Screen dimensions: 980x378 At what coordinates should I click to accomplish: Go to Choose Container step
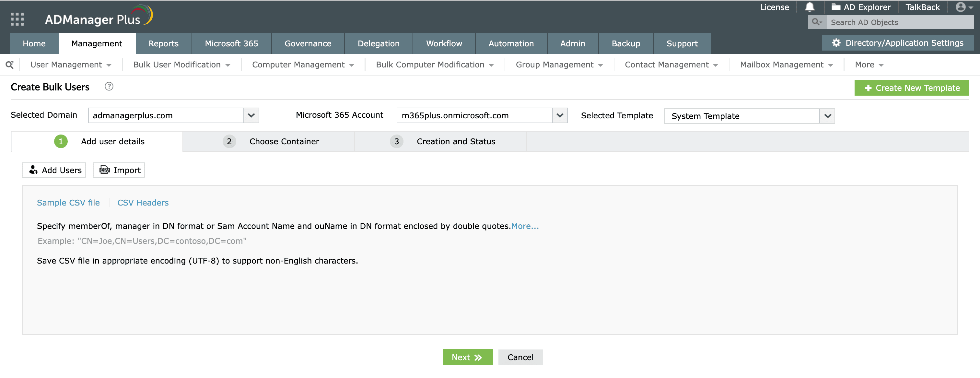284,142
